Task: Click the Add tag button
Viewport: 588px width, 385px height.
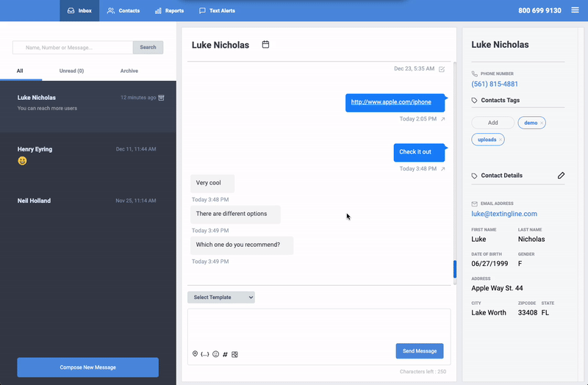Action: pos(492,123)
